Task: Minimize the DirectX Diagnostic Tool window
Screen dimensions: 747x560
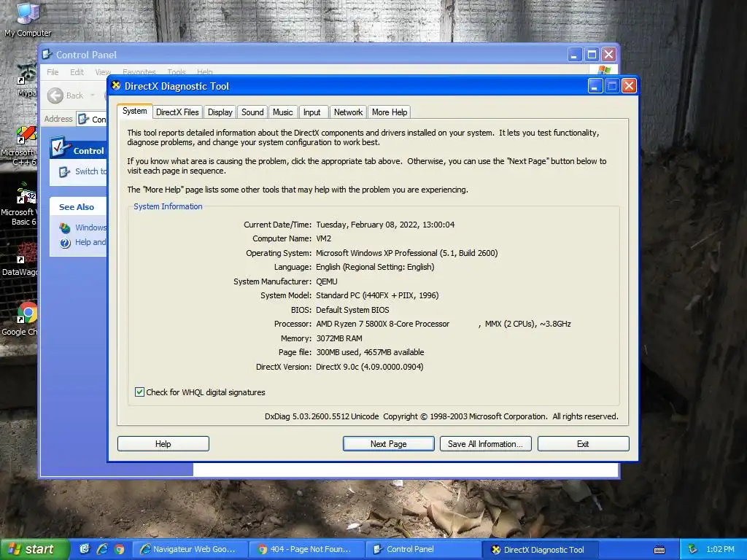Action: (x=595, y=86)
